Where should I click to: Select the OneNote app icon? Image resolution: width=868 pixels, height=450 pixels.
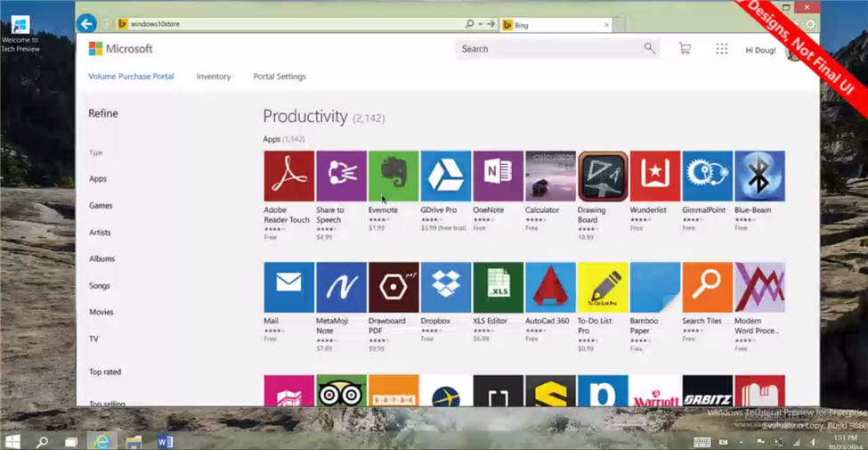[x=499, y=176]
